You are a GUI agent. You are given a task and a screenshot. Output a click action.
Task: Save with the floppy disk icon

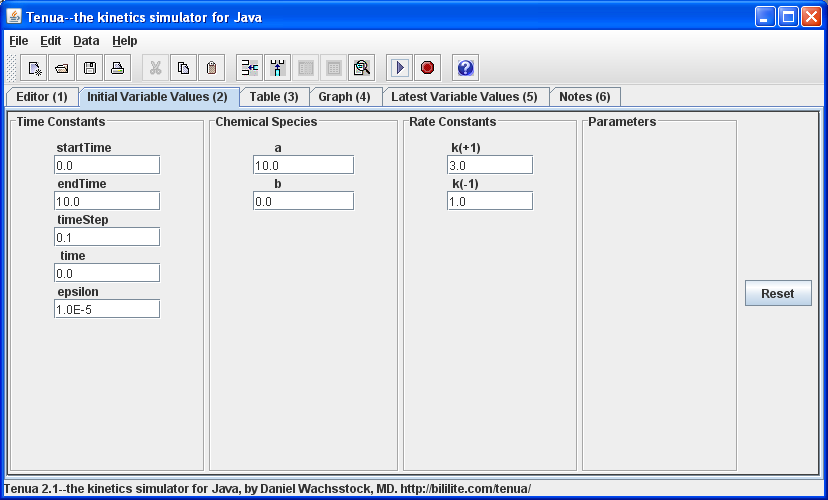(x=90, y=68)
